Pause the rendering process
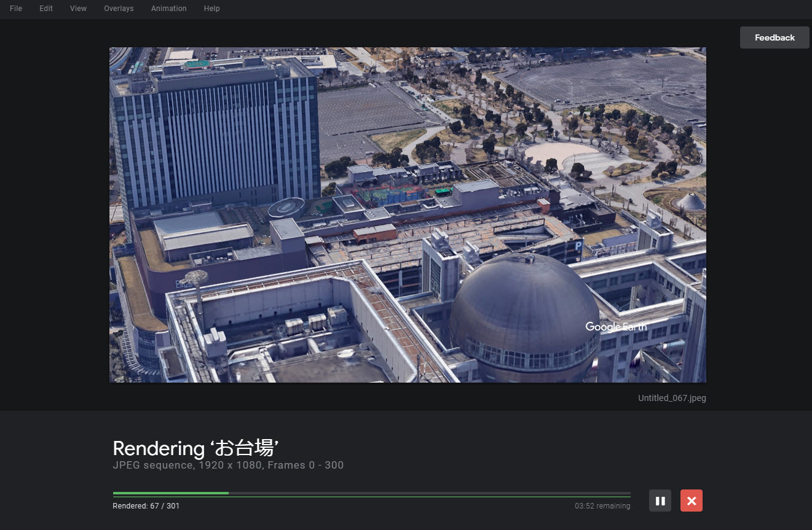The width and height of the screenshot is (812, 530). pyautogui.click(x=660, y=501)
